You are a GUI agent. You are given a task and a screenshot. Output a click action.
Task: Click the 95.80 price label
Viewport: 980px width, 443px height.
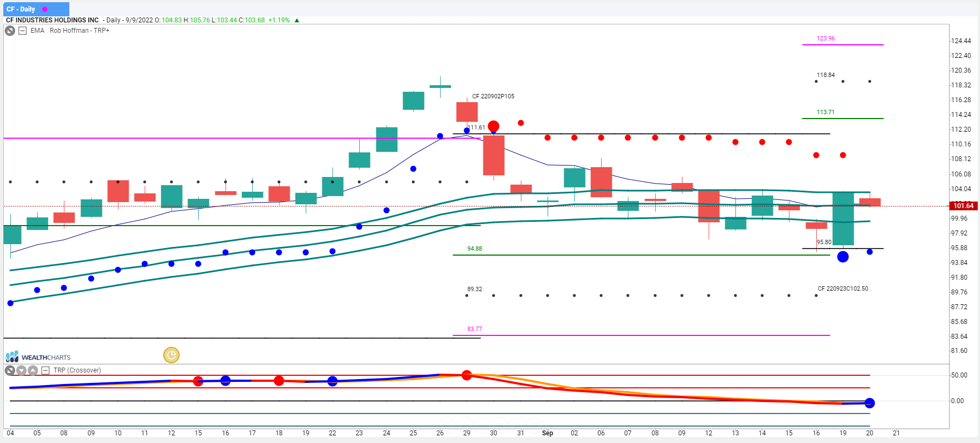pos(824,242)
